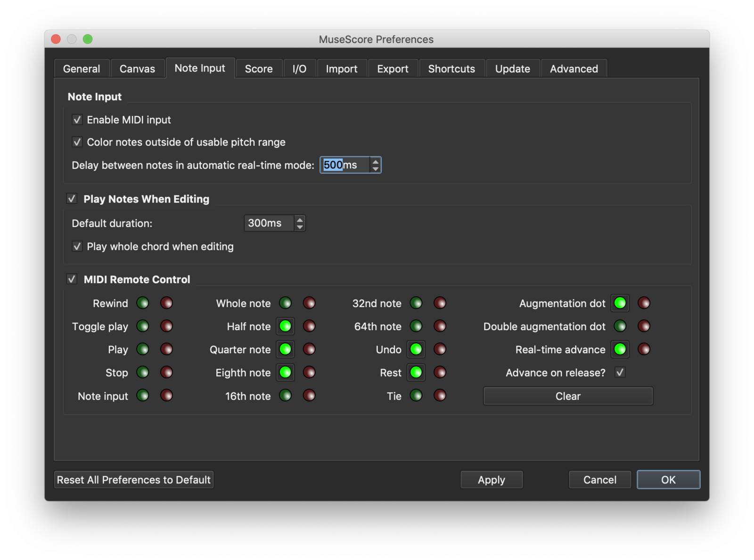Decrease Default duration with down arrow

(300, 227)
